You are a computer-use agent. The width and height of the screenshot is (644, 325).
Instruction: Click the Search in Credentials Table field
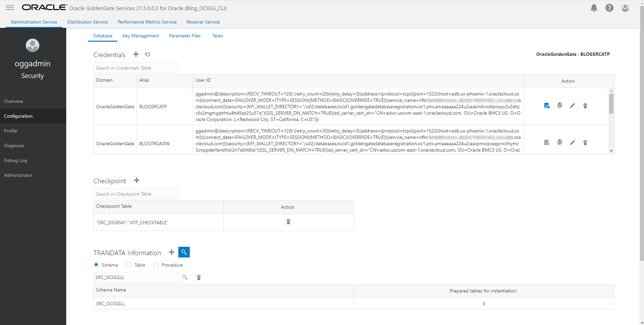pos(136,68)
